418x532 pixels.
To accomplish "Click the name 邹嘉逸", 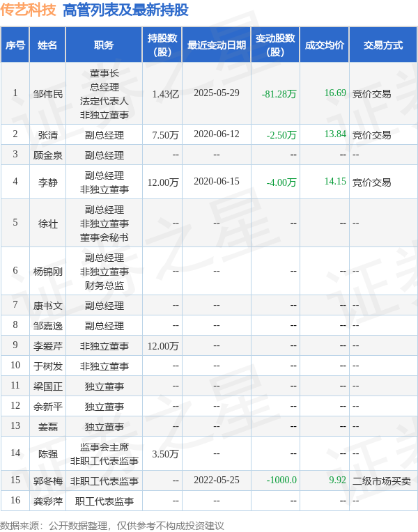I will [x=48, y=326].
